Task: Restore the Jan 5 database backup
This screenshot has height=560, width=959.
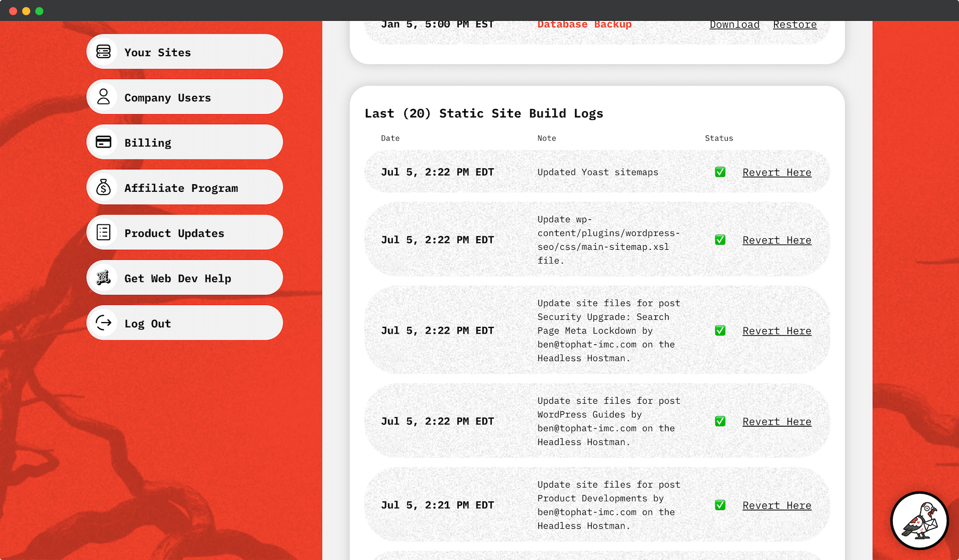Action: 795,24
